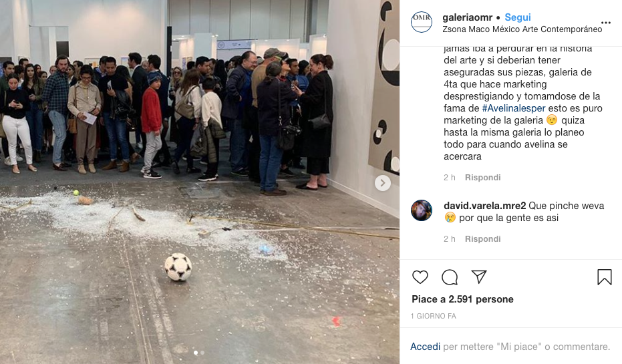Screen dimensions: 622x364
Task: Open galeriaomr username link
Action: pos(467,17)
